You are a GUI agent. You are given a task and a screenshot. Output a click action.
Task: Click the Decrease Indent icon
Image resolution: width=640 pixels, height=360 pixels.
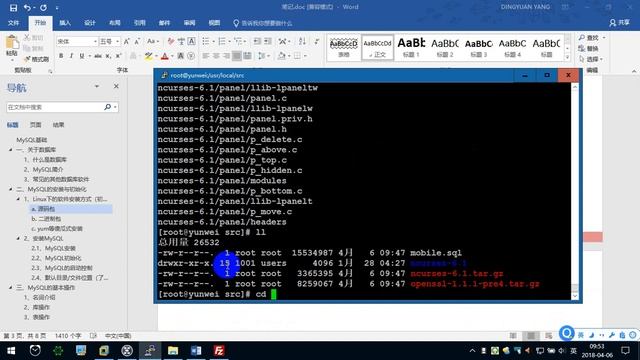[257, 41]
